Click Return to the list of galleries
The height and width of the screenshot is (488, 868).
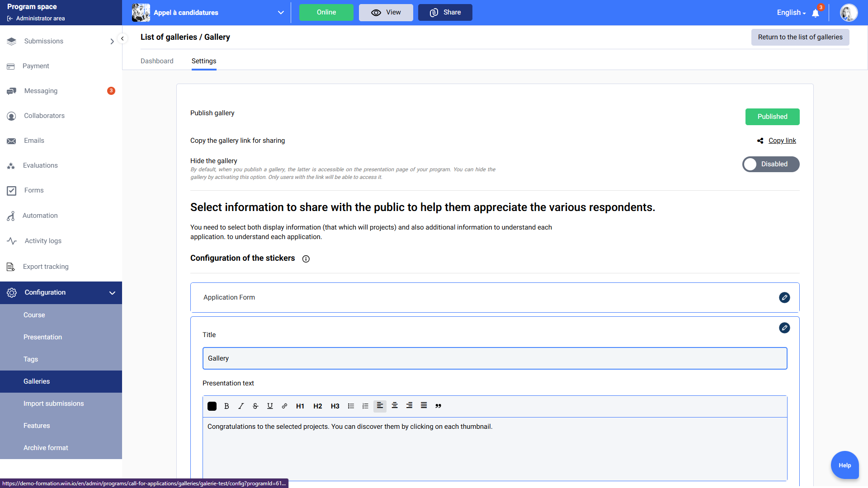800,37
